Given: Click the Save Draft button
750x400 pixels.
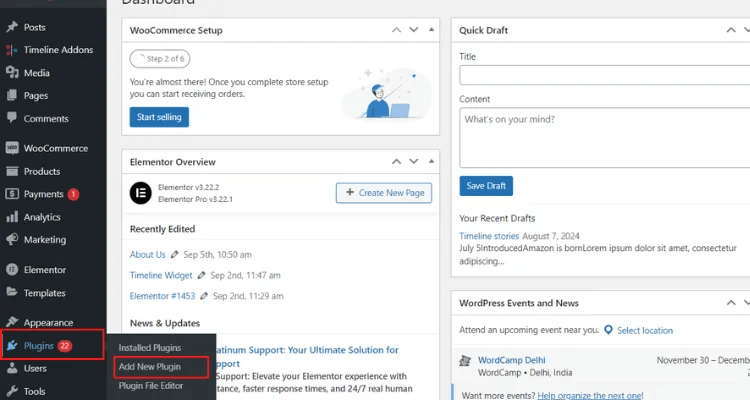Looking at the screenshot, I should pos(486,186).
